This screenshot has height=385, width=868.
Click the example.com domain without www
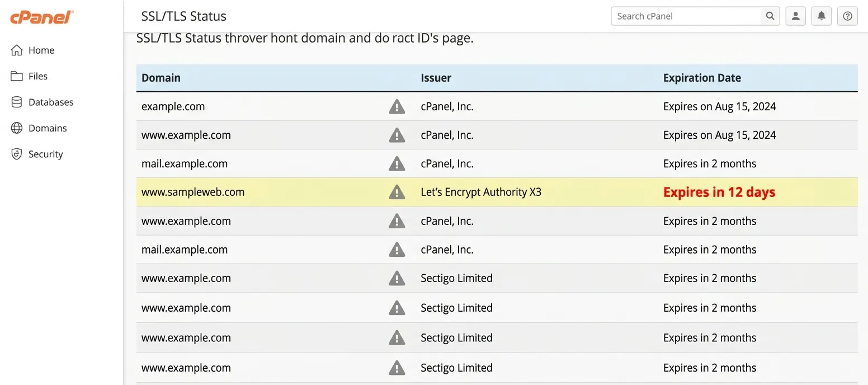[x=173, y=106]
